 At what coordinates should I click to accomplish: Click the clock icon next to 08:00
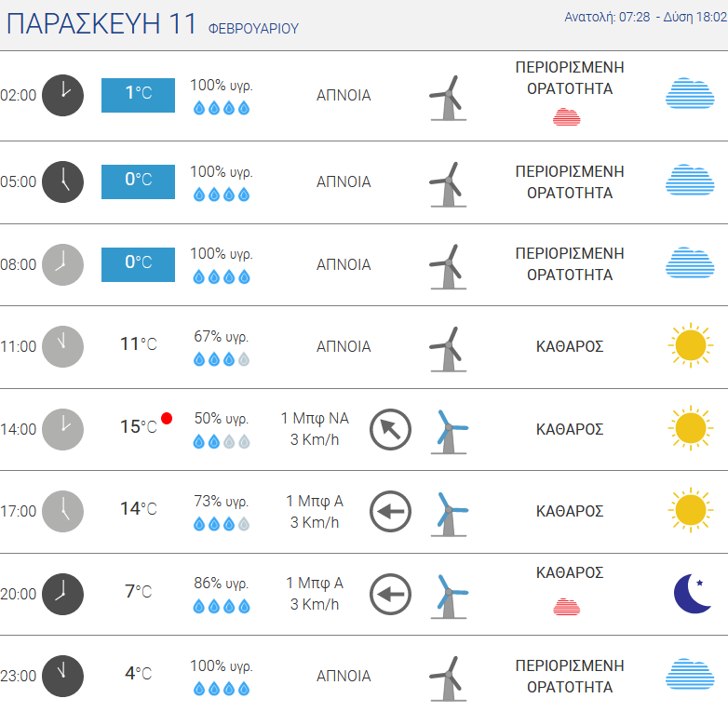[62, 264]
